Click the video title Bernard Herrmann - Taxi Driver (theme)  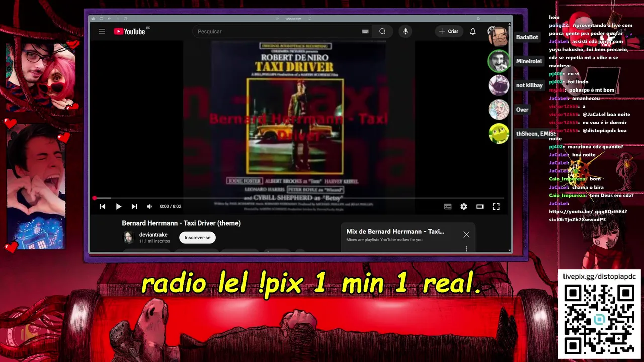click(x=181, y=223)
